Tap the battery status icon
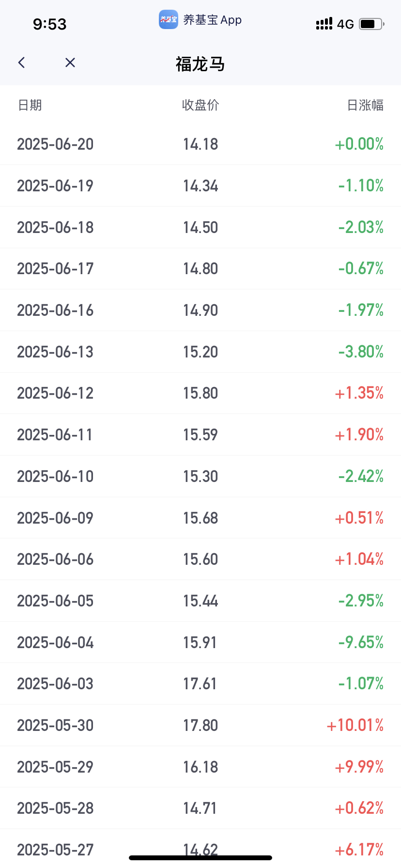401x868 pixels. (372, 24)
